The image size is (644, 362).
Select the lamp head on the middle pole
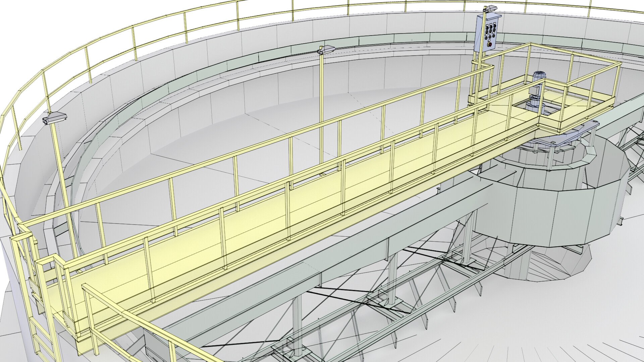[326, 50]
